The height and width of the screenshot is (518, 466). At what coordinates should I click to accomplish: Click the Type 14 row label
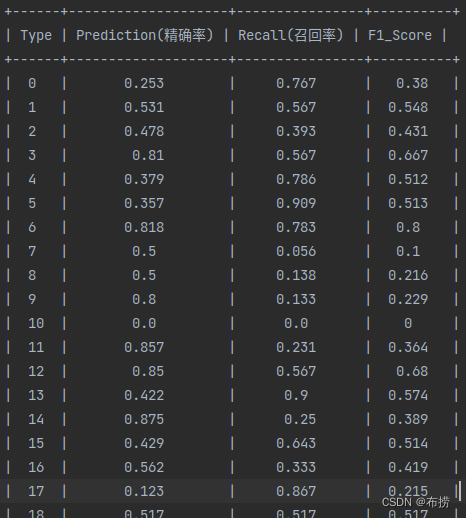pos(36,419)
